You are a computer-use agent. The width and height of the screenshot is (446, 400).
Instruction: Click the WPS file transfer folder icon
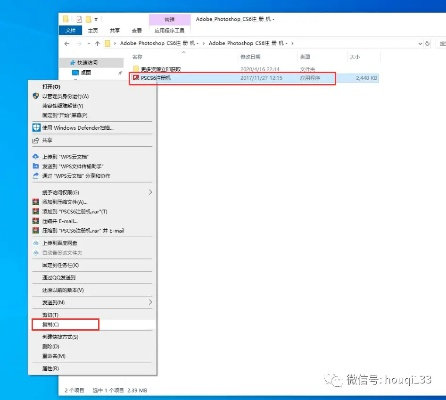[36, 166]
